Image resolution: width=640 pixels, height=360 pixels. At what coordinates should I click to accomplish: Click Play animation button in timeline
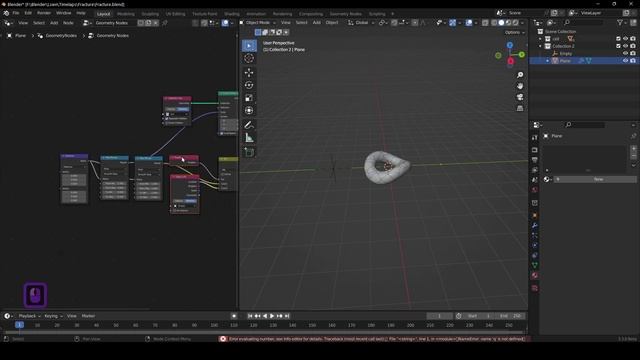272,316
